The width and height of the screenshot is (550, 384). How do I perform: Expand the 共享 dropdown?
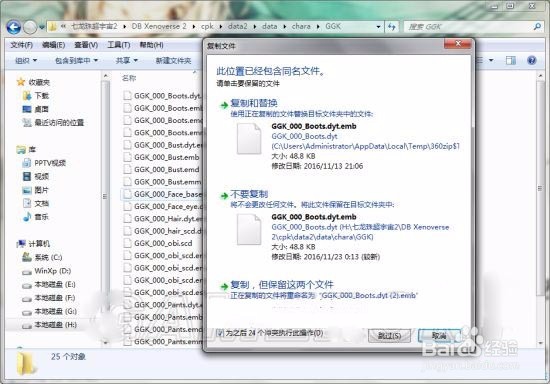(127, 61)
